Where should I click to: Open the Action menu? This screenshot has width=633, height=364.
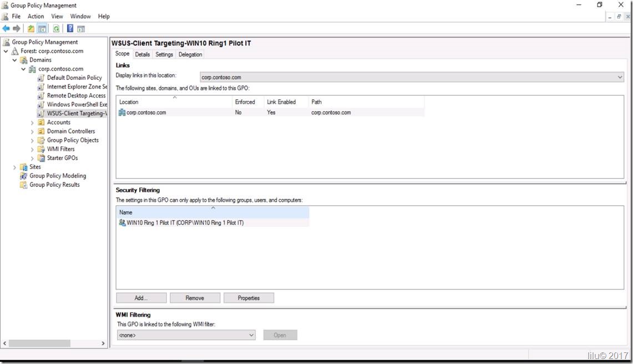pyautogui.click(x=36, y=17)
